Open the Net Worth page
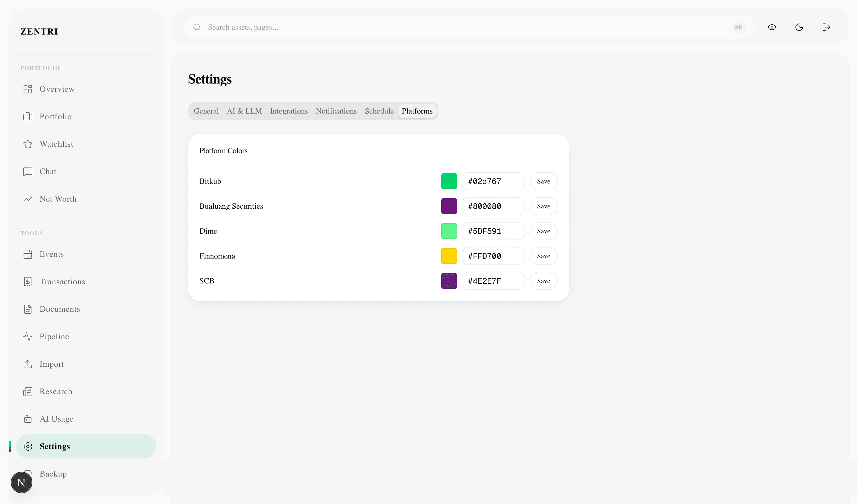This screenshot has width=857, height=504. 86,199
